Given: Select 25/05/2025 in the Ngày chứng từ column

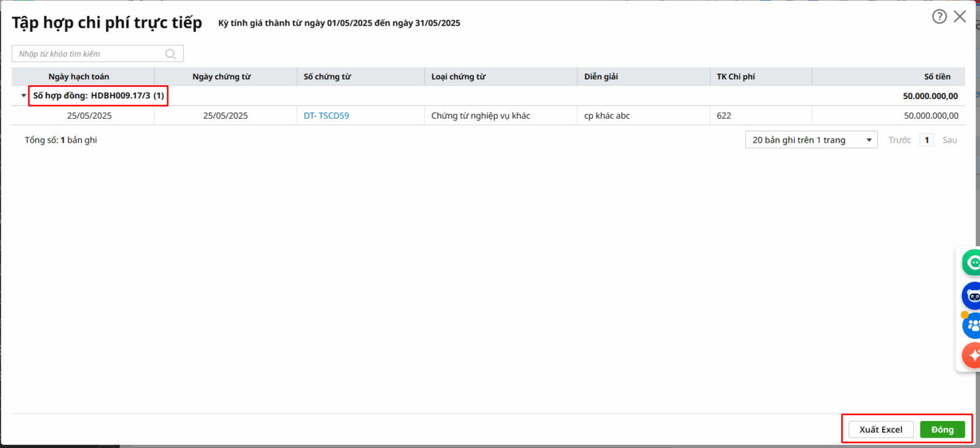Looking at the screenshot, I should coord(225,116).
